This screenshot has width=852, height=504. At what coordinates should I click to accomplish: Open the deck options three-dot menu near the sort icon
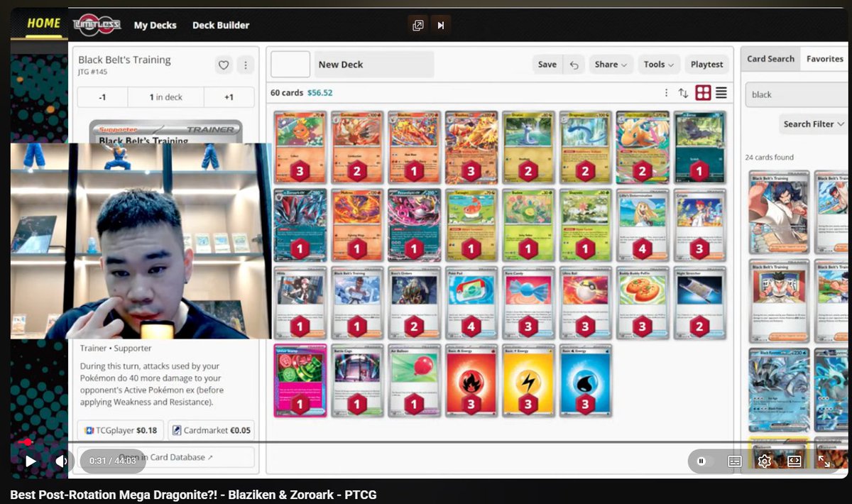(666, 93)
